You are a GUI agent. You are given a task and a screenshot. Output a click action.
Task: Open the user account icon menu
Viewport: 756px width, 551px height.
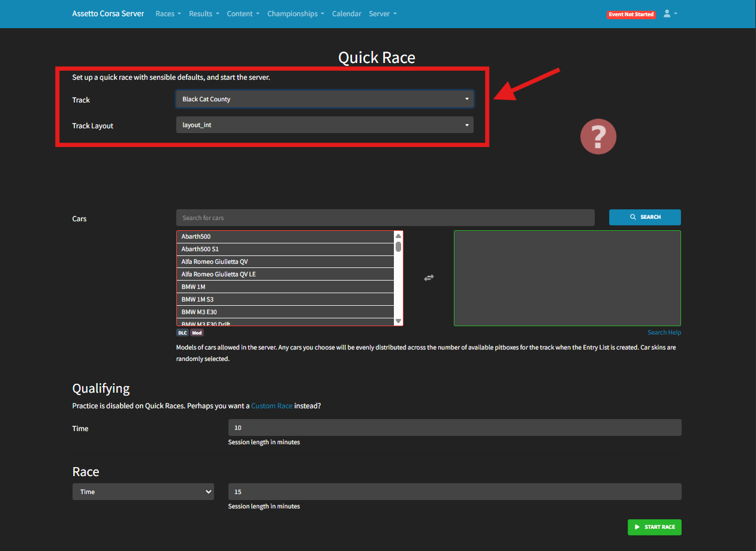(x=670, y=14)
